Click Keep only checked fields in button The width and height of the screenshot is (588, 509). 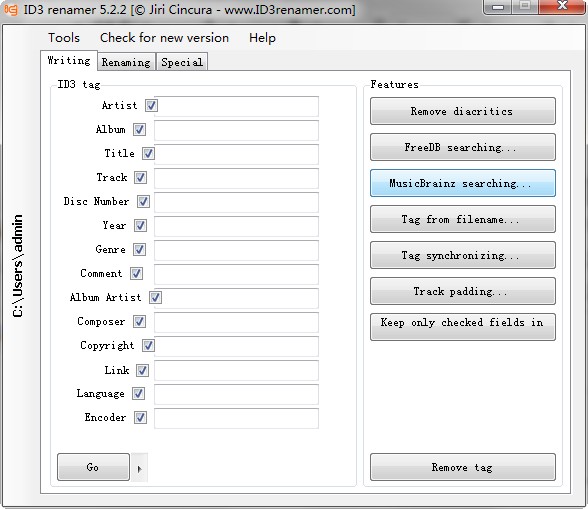pyautogui.click(x=463, y=327)
